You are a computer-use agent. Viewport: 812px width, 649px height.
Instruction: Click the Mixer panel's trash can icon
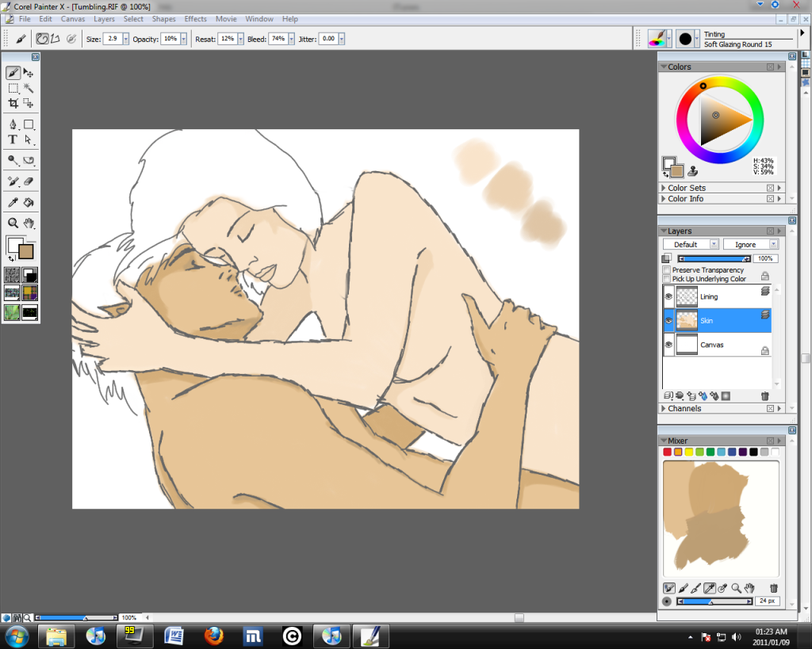(774, 588)
